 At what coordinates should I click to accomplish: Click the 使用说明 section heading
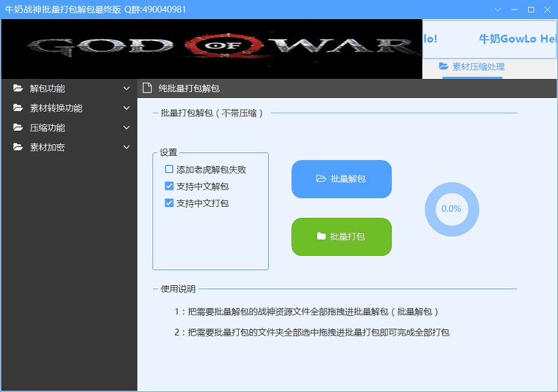[178, 289]
